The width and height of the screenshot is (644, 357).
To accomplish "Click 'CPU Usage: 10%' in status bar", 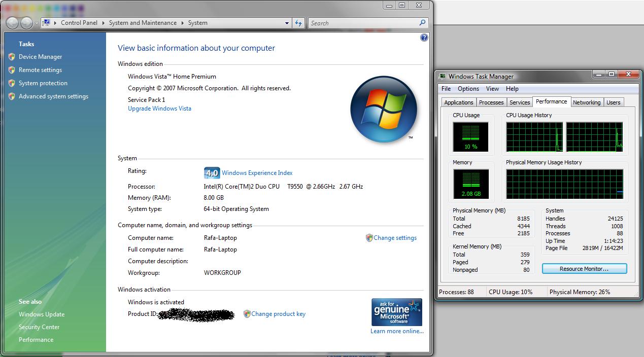I will [x=511, y=292].
